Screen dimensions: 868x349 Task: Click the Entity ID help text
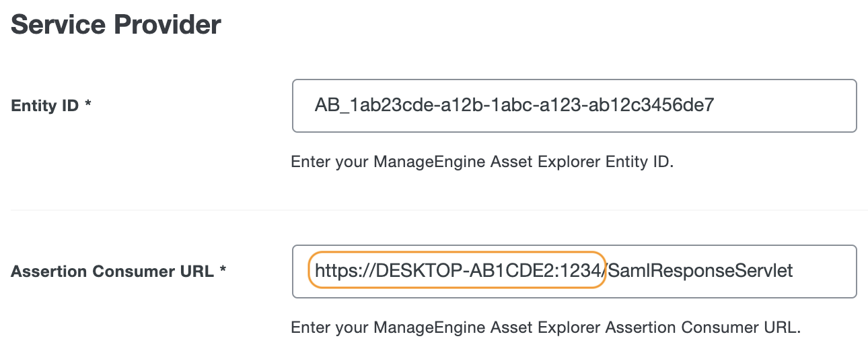coord(481,162)
